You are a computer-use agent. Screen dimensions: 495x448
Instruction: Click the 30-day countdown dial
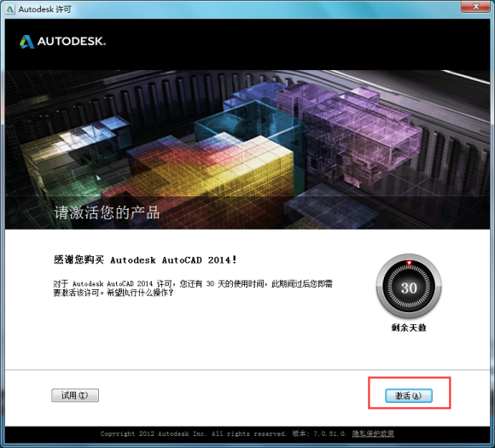click(409, 287)
